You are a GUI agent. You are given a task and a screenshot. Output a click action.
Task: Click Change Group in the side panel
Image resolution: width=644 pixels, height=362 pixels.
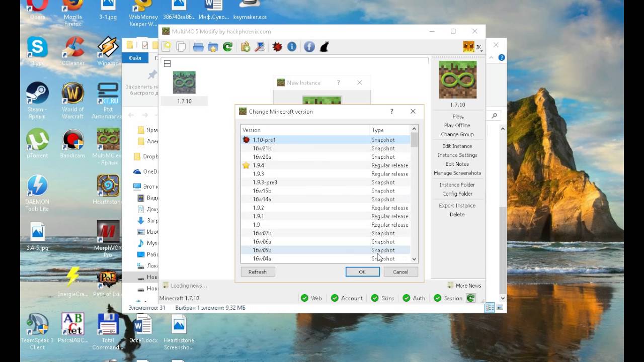pos(457,135)
